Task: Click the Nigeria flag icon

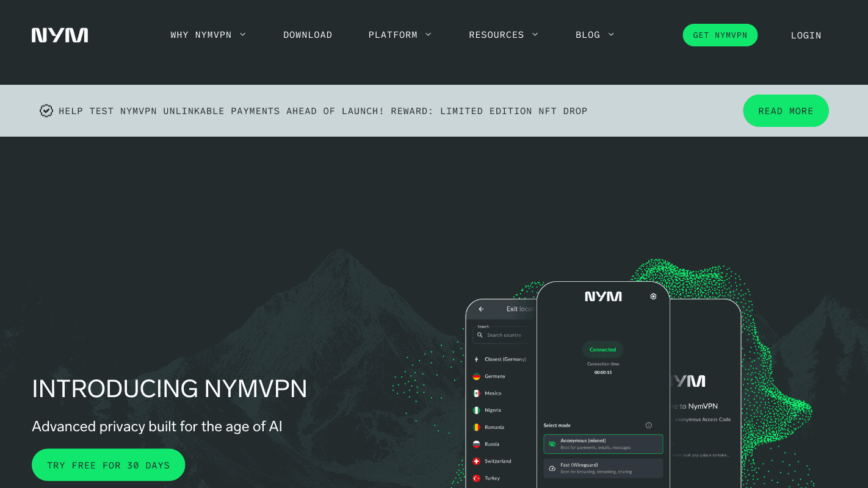Action: click(477, 411)
